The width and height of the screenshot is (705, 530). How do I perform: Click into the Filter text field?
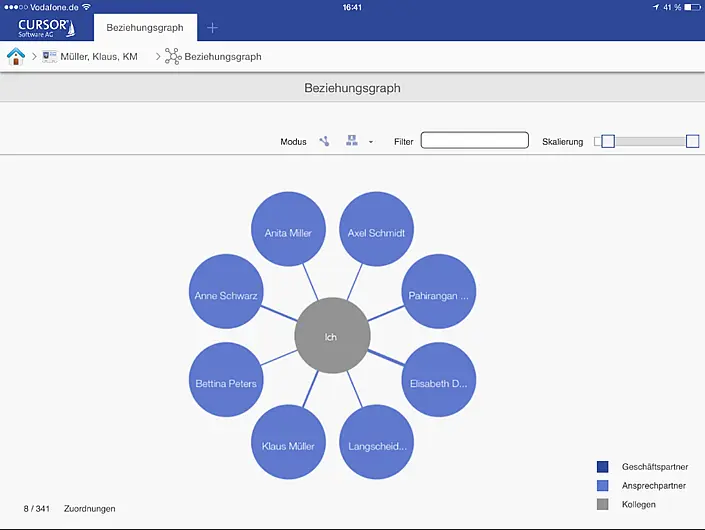[x=474, y=141]
